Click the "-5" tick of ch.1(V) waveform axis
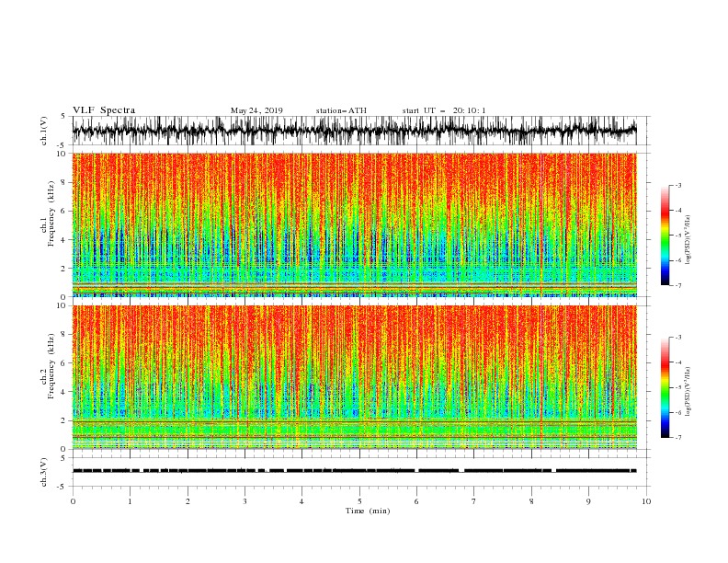 tap(63, 145)
